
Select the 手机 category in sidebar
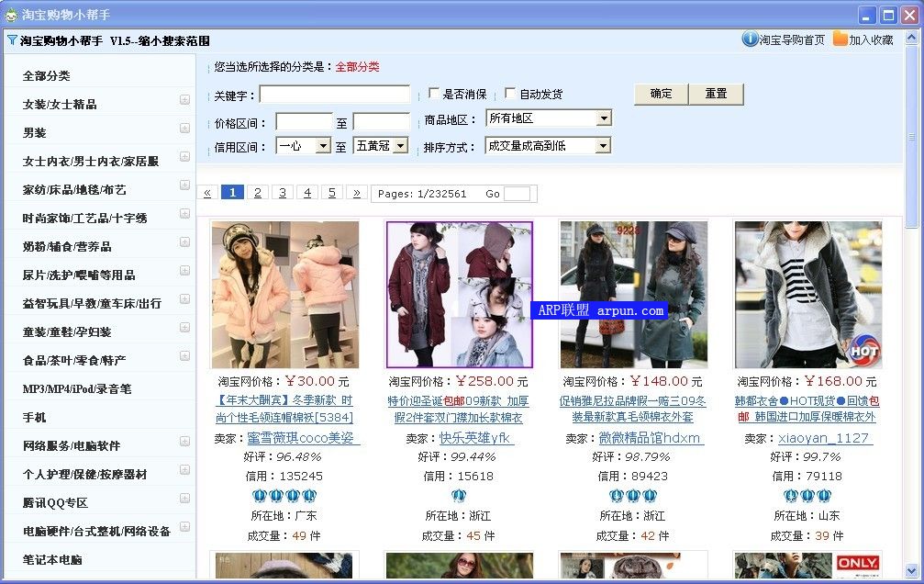point(35,418)
